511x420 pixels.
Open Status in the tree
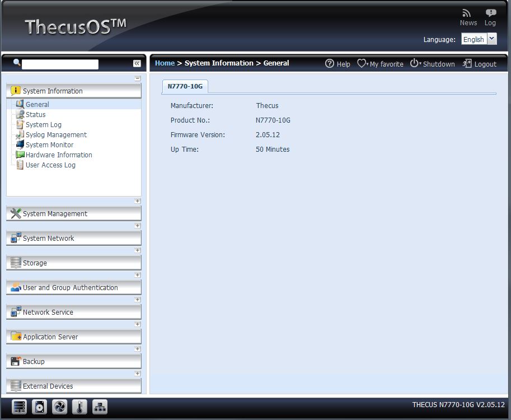coord(35,114)
